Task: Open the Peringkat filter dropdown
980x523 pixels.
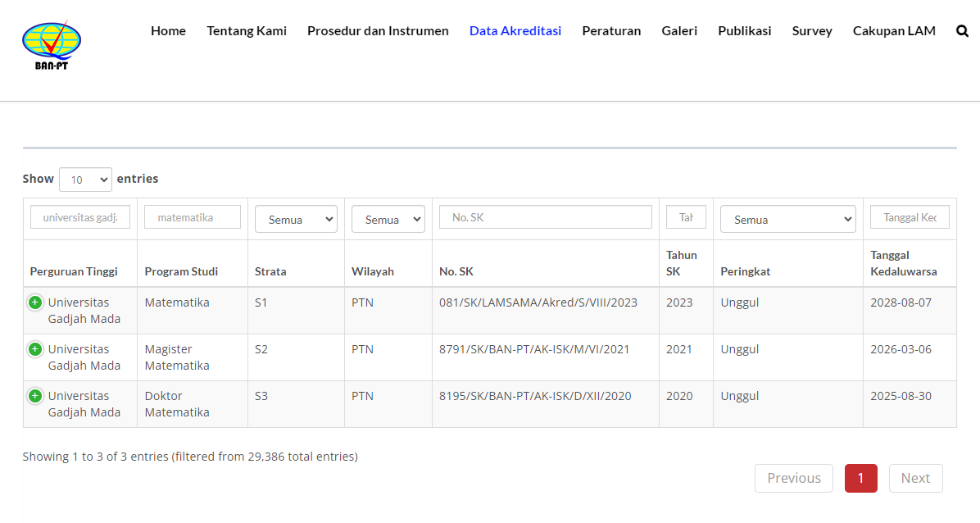Action: click(787, 220)
